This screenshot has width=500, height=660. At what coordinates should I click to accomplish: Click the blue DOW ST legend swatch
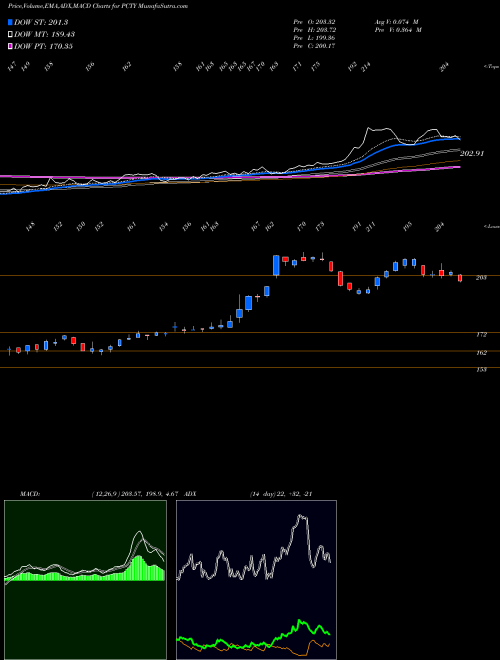pos(10,23)
